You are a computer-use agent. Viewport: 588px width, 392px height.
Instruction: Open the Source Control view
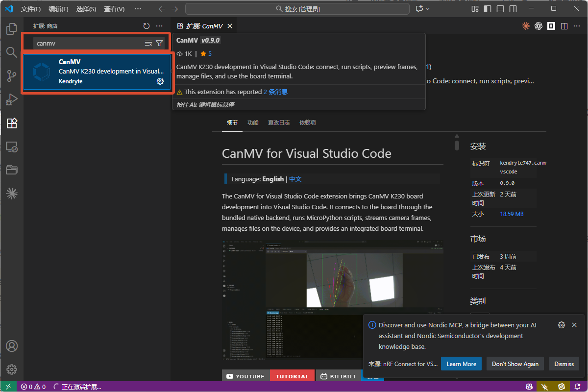pyautogui.click(x=12, y=76)
